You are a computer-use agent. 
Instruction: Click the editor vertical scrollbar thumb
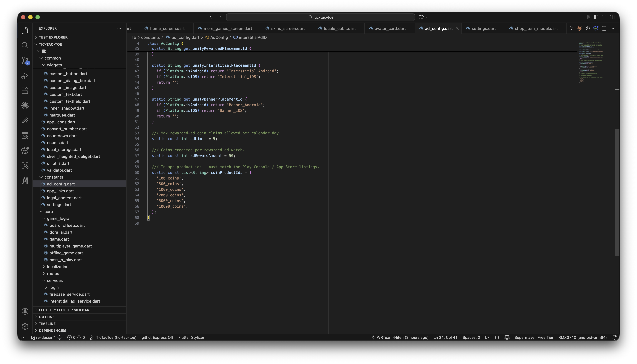[617, 192]
